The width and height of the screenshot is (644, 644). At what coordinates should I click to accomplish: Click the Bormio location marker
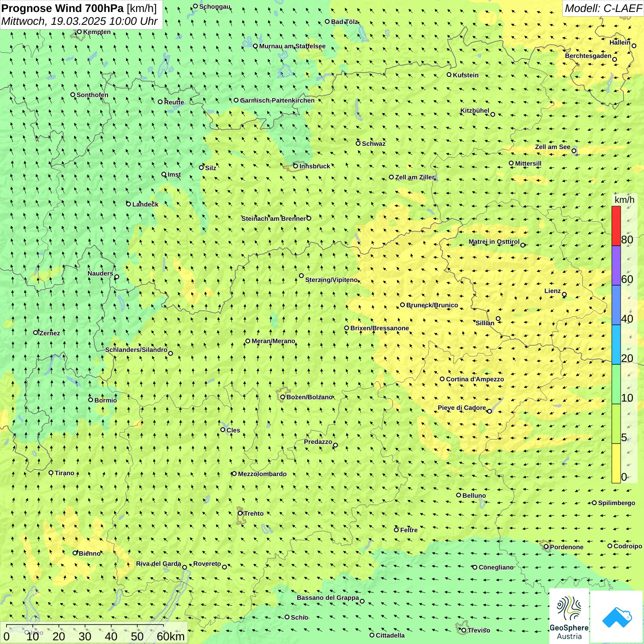(x=91, y=400)
